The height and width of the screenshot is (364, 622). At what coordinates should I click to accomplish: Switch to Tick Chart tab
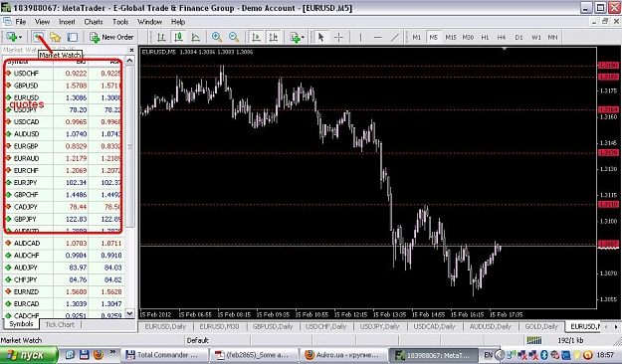(x=60, y=325)
